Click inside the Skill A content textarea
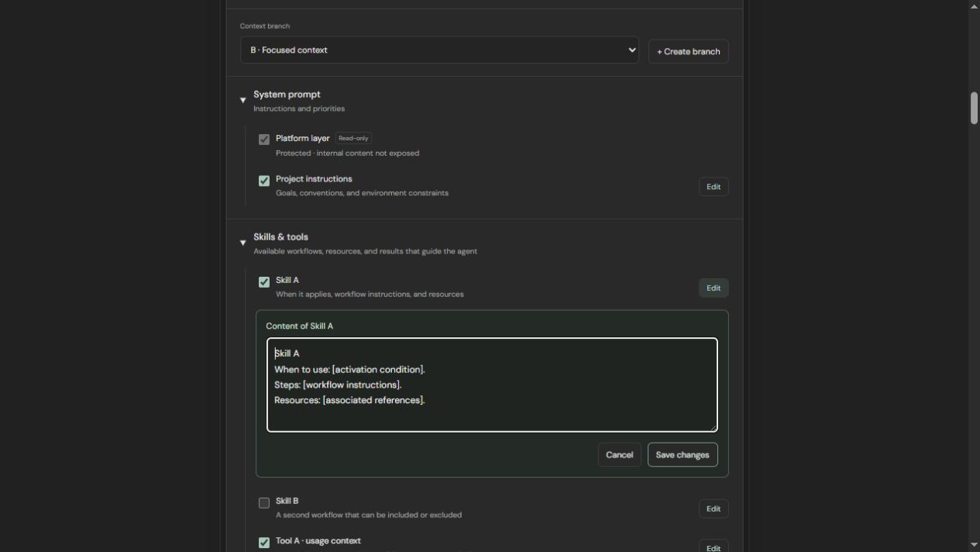Viewport: 980px width, 552px height. pyautogui.click(x=492, y=385)
